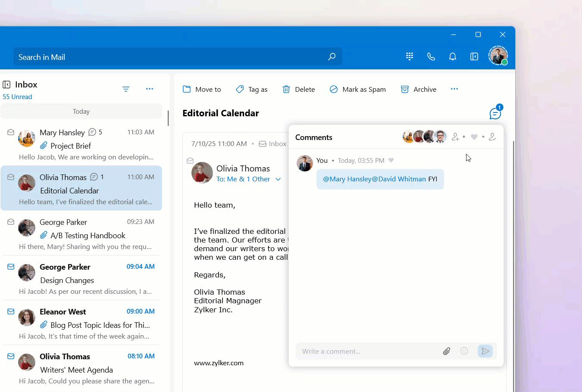Click the heart icon in the Comments header
Image resolution: width=582 pixels, height=392 pixels.
coord(474,137)
